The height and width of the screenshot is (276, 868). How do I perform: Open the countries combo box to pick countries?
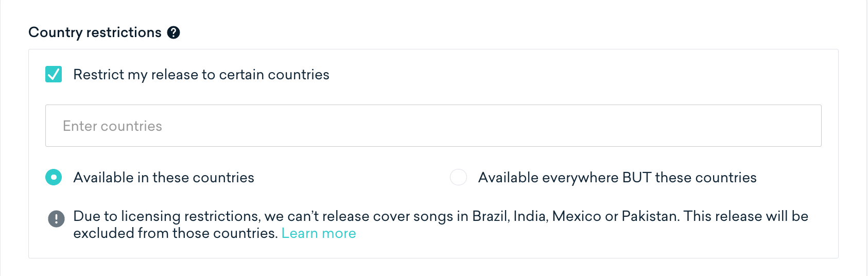pyautogui.click(x=433, y=126)
